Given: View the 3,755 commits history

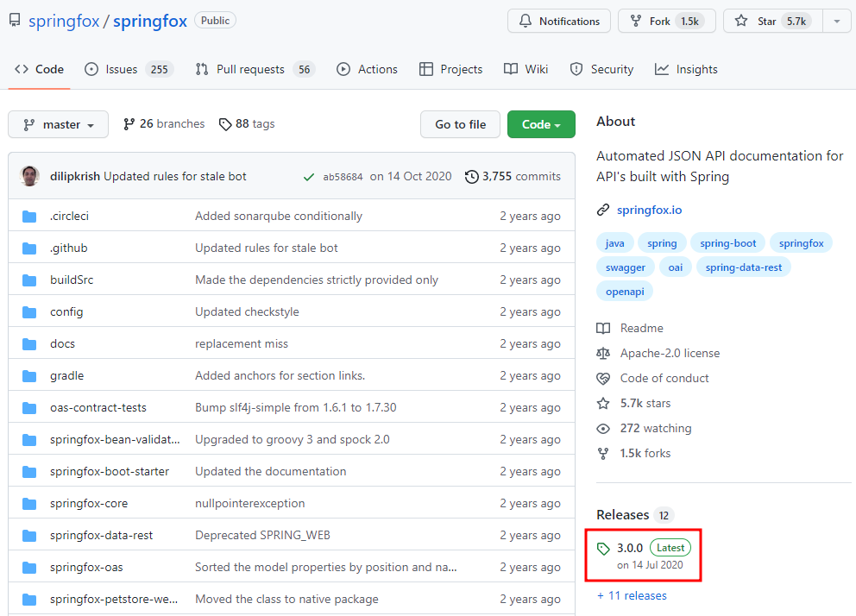Looking at the screenshot, I should (513, 176).
